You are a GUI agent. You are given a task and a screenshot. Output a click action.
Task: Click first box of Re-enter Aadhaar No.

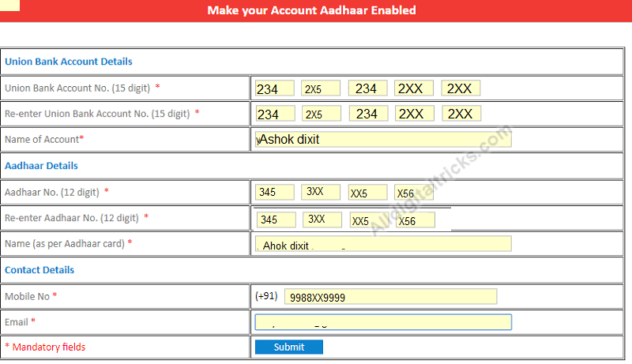coord(276,220)
